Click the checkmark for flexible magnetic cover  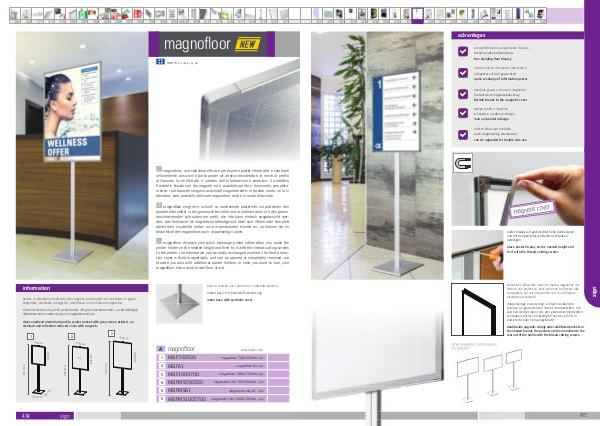coord(463,94)
